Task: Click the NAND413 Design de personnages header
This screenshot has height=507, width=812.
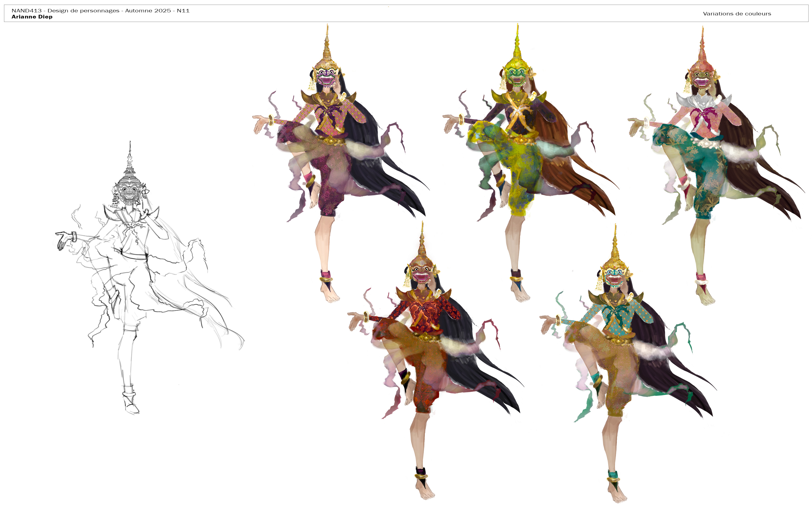Action: pos(100,11)
